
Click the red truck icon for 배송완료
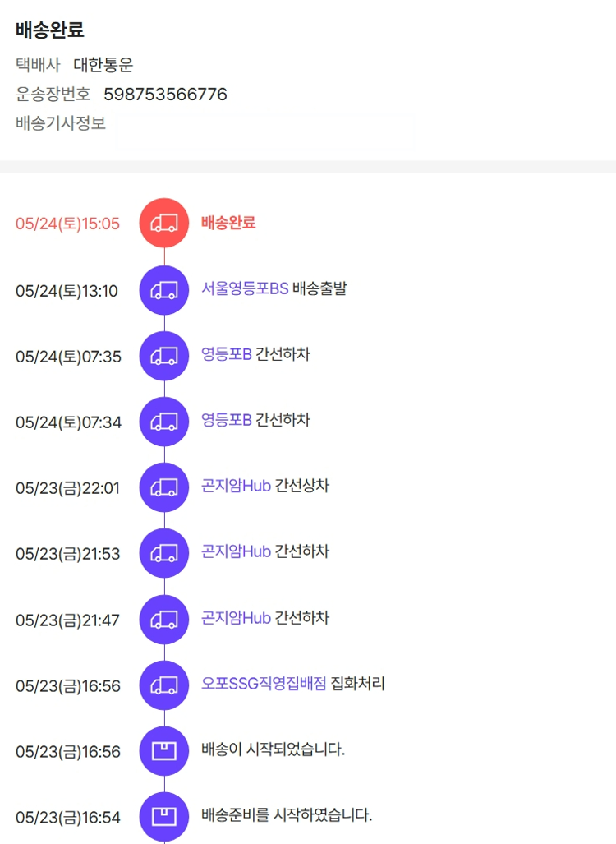pyautogui.click(x=164, y=223)
